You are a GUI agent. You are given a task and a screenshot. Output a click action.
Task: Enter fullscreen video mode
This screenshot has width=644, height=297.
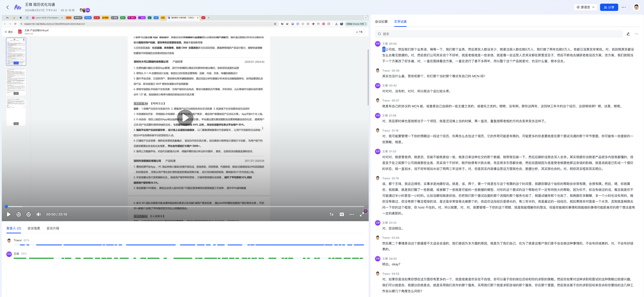pos(362,215)
